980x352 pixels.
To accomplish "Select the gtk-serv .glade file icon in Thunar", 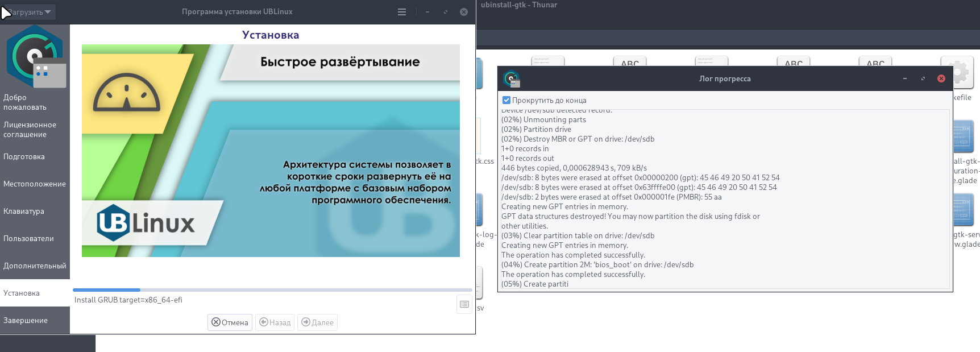I will pyautogui.click(x=964, y=209).
